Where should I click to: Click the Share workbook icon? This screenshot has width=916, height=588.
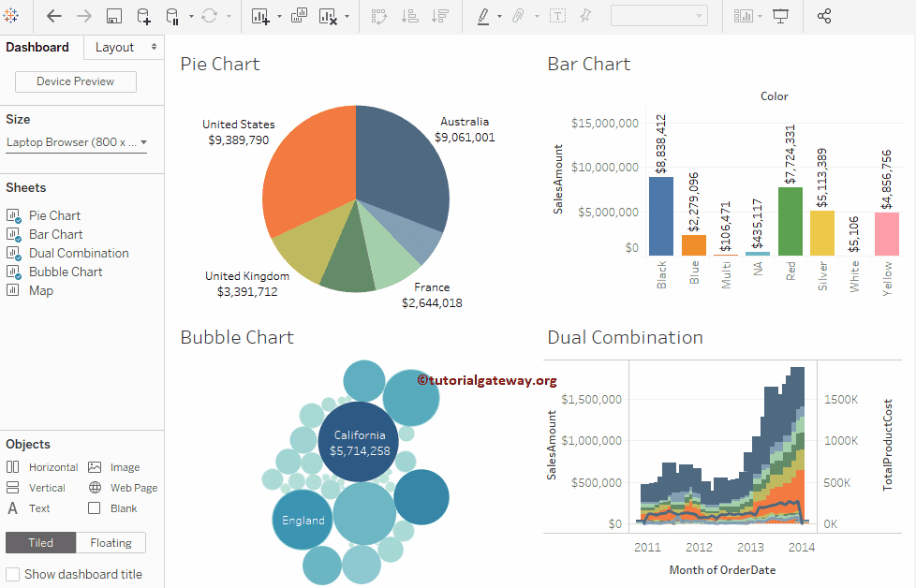tap(823, 15)
